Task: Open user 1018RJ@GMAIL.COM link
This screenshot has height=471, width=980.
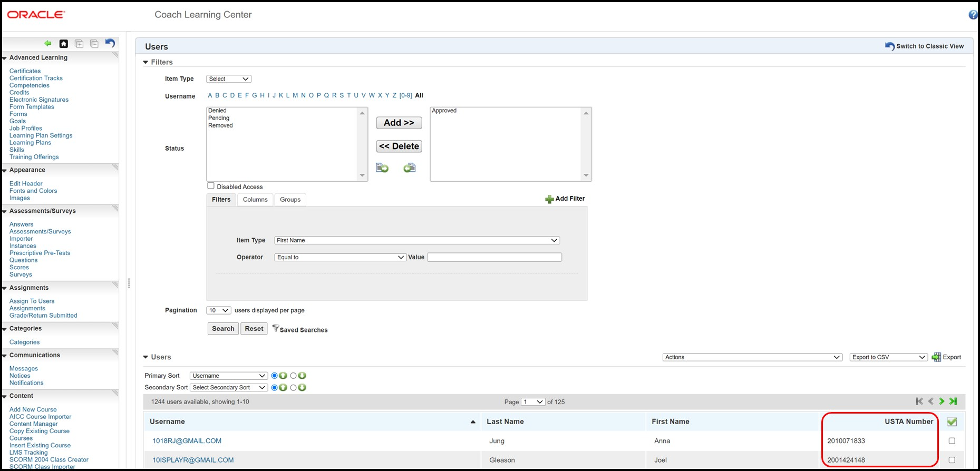Action: point(187,441)
